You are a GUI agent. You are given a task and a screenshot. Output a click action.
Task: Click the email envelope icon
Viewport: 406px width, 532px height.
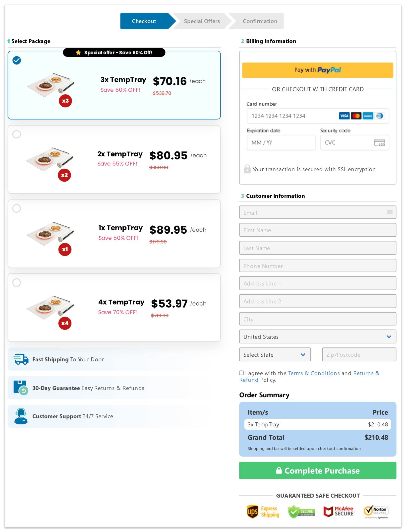click(x=390, y=212)
